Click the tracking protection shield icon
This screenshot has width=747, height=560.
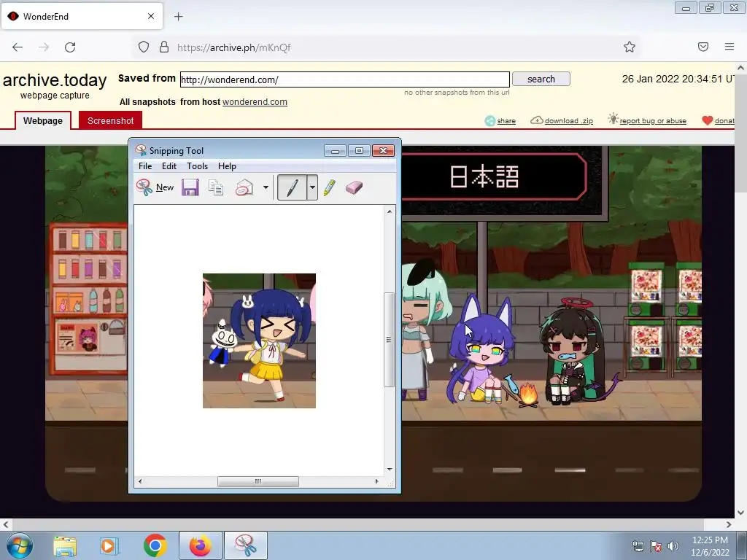click(144, 47)
